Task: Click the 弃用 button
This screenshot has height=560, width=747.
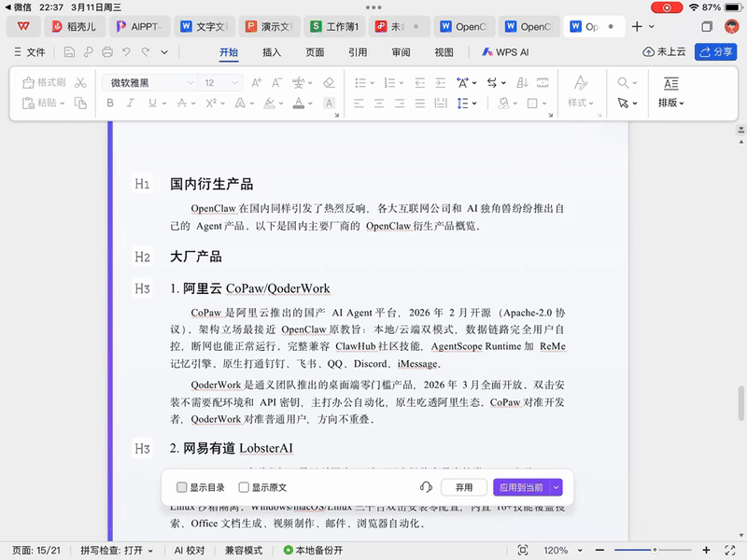Action: [x=464, y=487]
